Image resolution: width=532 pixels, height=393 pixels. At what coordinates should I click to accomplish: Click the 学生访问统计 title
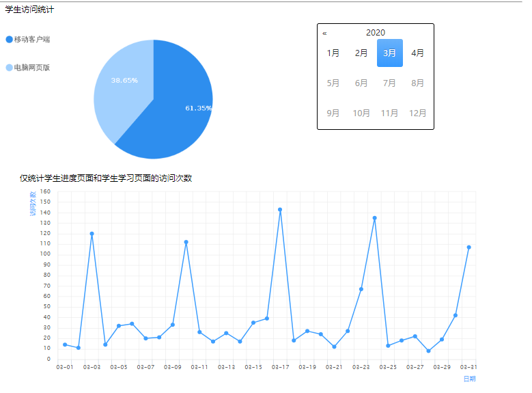30,10
